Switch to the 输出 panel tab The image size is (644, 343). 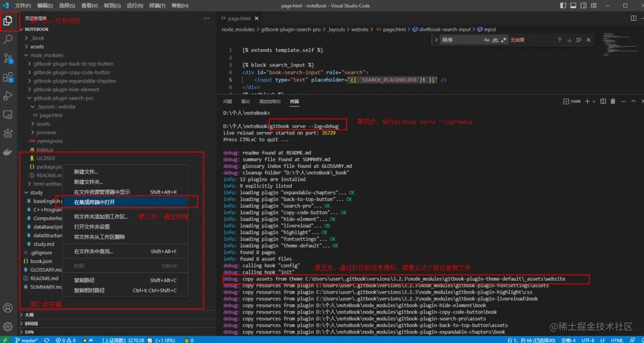246,101
